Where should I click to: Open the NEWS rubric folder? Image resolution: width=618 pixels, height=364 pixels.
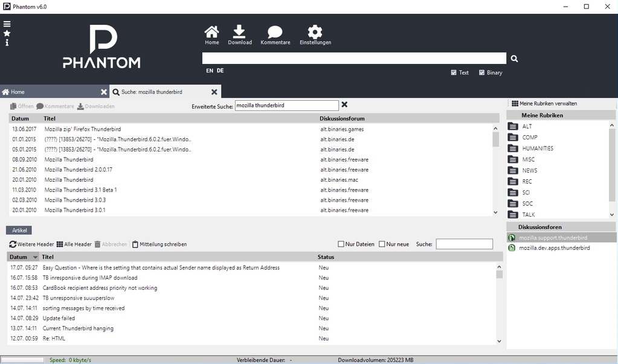point(513,170)
